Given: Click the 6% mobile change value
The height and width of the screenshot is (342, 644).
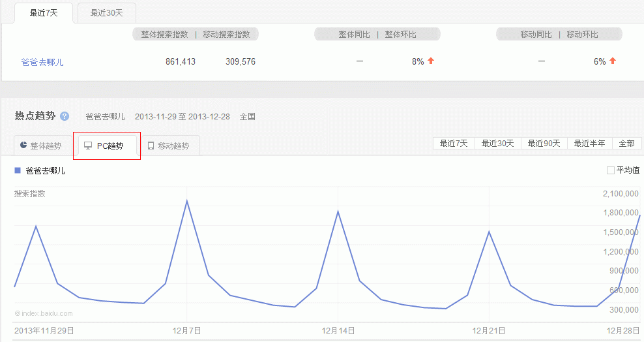Looking at the screenshot, I should point(600,61).
